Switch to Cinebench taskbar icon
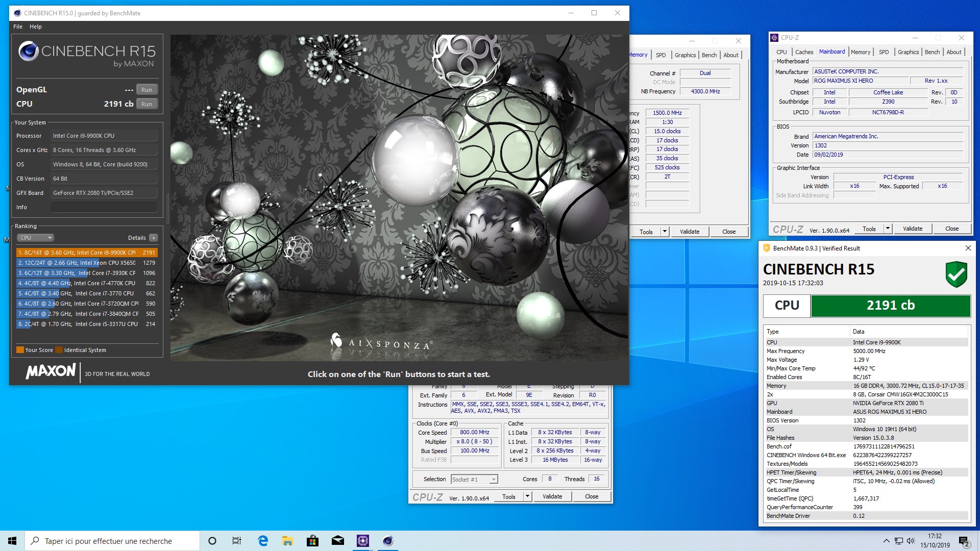 [x=387, y=541]
